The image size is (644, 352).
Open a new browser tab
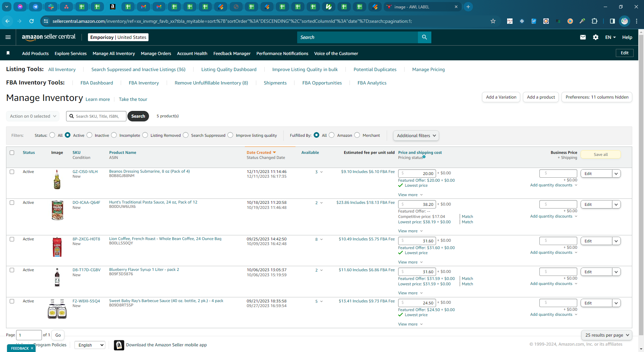(468, 7)
